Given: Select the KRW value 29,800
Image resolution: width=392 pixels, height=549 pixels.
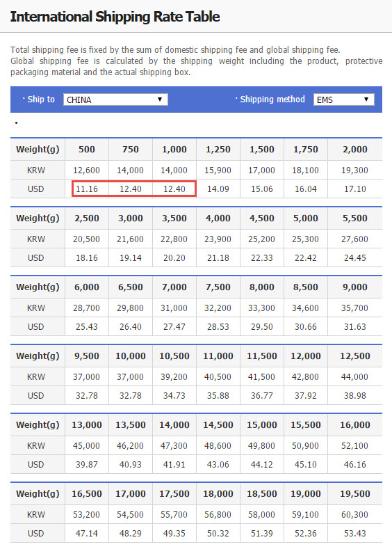Looking at the screenshot, I should pos(130,308).
